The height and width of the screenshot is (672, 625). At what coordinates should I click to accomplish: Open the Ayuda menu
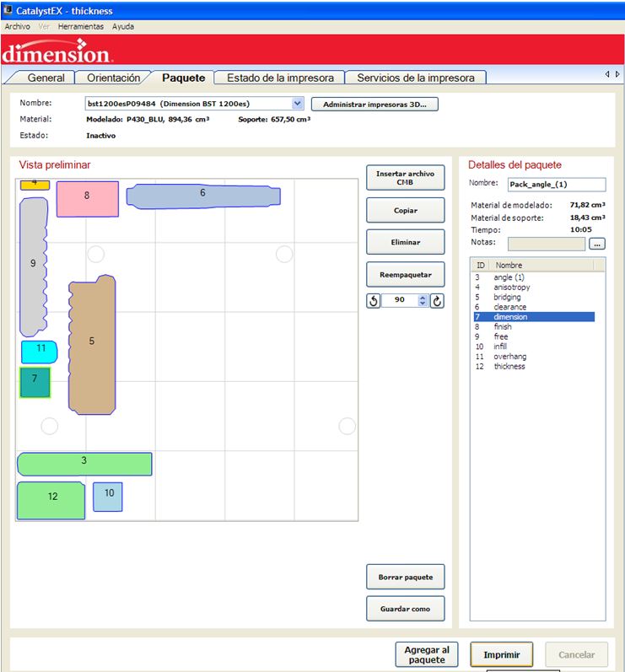tap(123, 27)
